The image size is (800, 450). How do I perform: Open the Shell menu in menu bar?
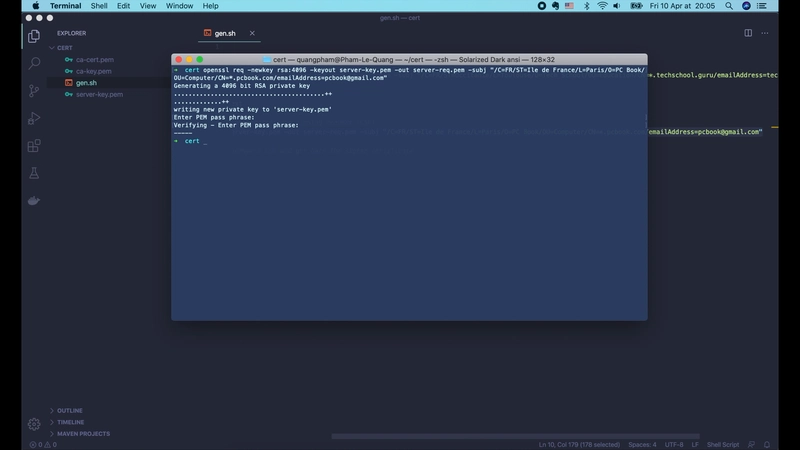(x=99, y=5)
